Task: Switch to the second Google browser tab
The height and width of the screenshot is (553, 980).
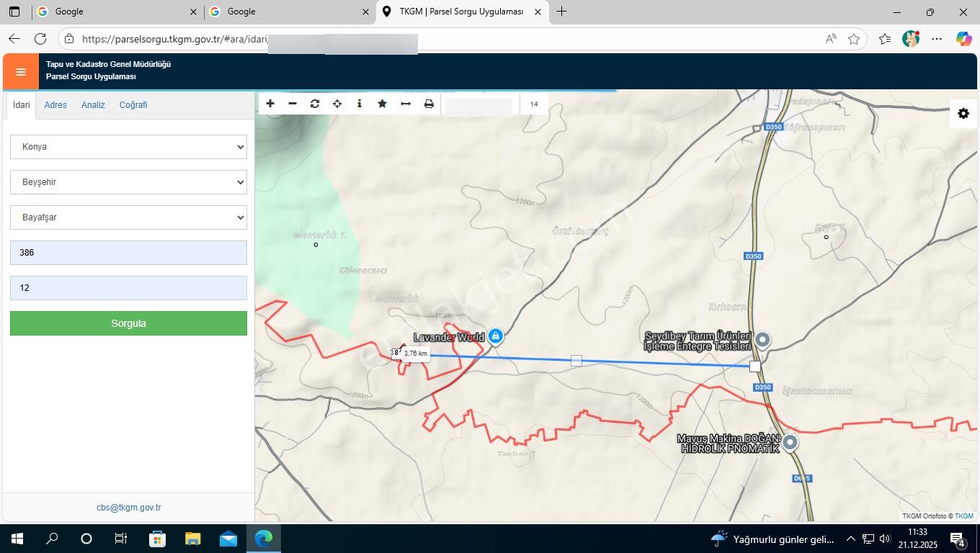Action: pos(289,12)
